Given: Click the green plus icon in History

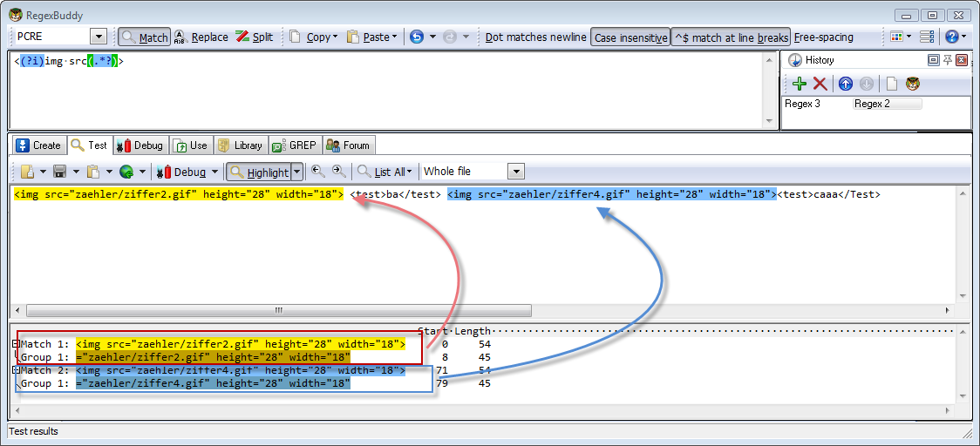Looking at the screenshot, I should [x=799, y=84].
